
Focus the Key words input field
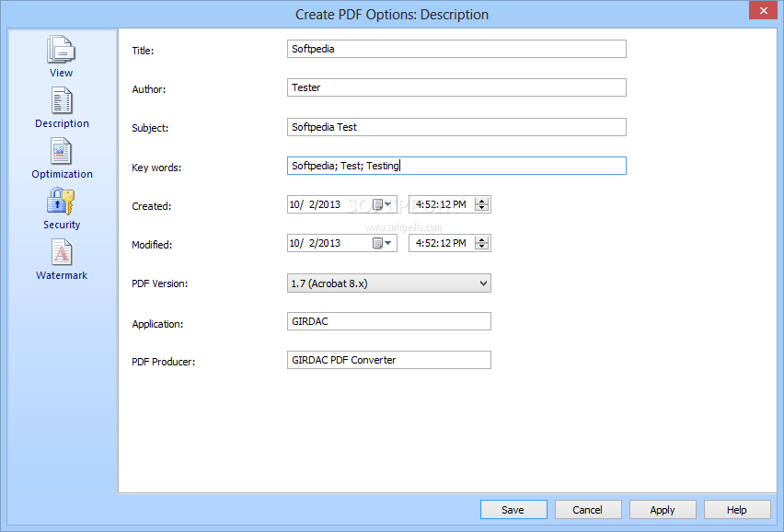pyautogui.click(x=456, y=166)
